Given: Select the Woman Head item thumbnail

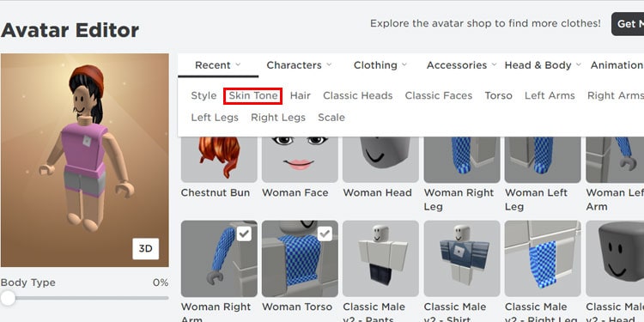Looking at the screenshot, I should point(380,160).
